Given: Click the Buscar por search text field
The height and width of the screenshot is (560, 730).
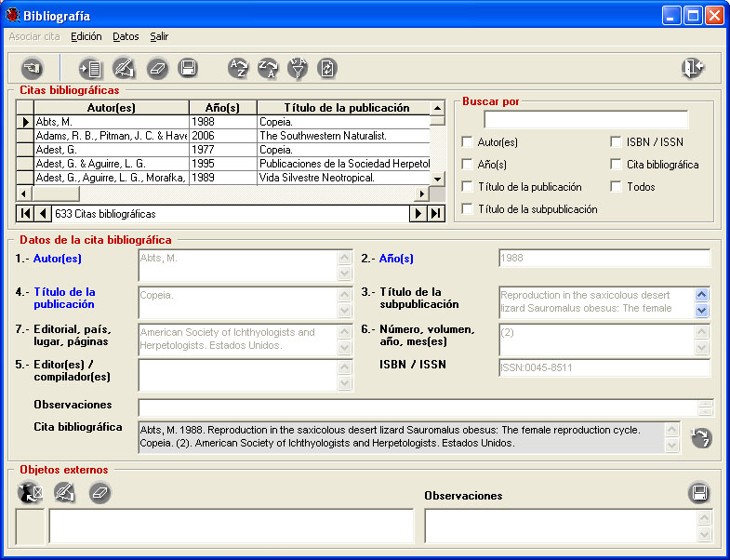Looking at the screenshot, I should (586, 120).
